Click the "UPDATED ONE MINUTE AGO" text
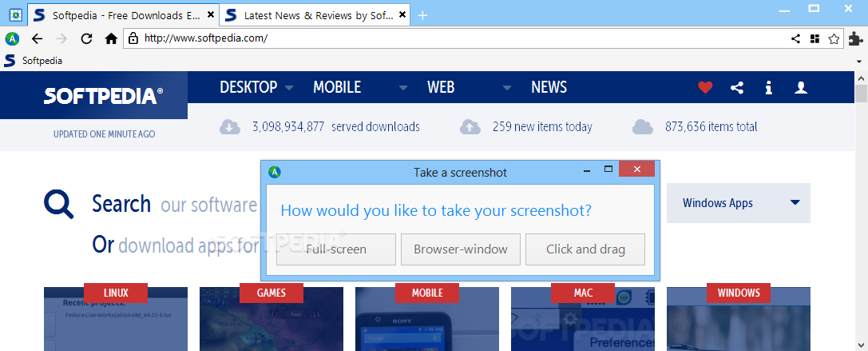 pyautogui.click(x=104, y=134)
